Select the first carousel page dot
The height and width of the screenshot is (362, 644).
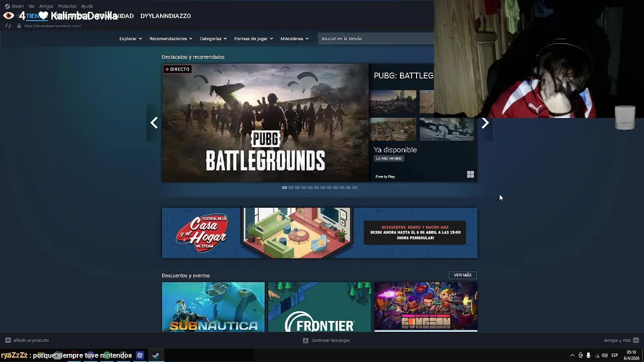284,188
